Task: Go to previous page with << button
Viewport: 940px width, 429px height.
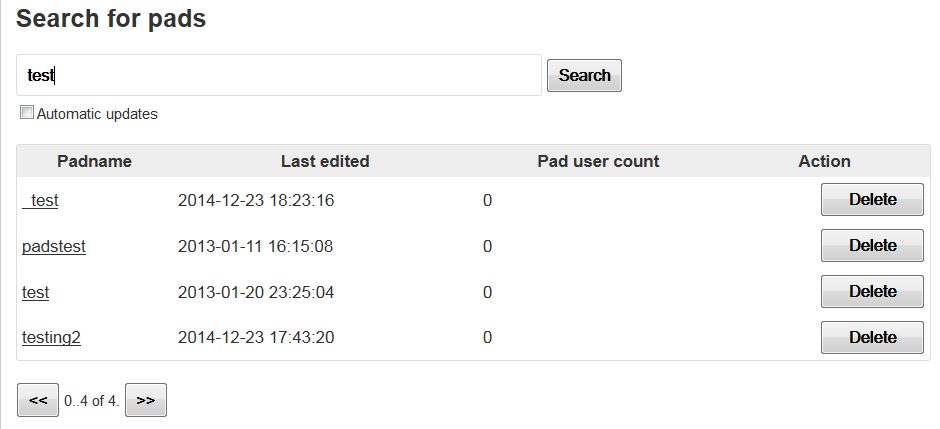Action: (x=38, y=400)
